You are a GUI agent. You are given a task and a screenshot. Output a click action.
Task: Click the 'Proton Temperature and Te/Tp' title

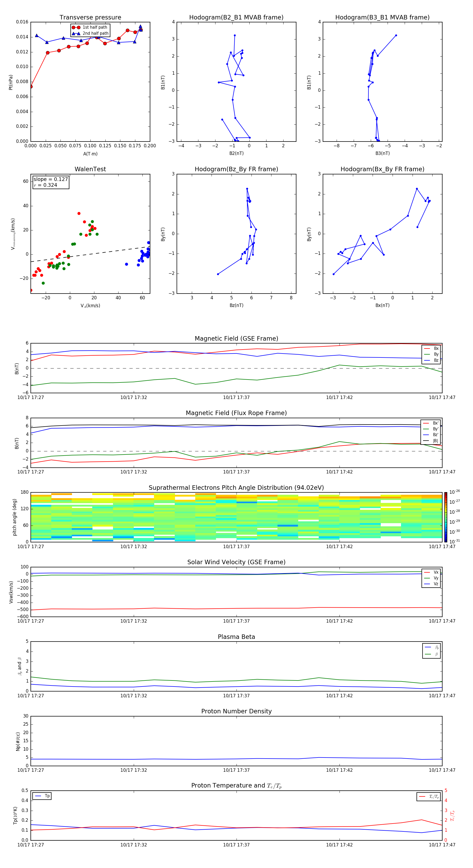(x=236, y=786)
